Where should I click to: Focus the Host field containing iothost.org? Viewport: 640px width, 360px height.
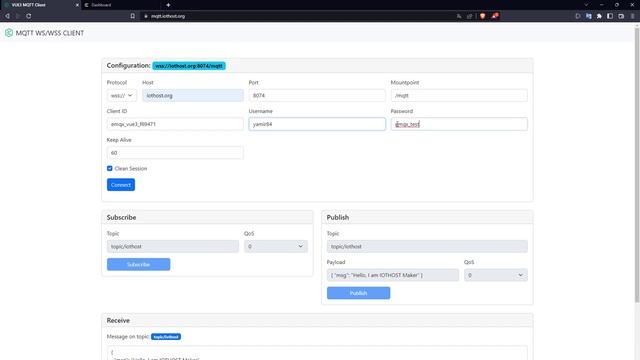(193, 96)
